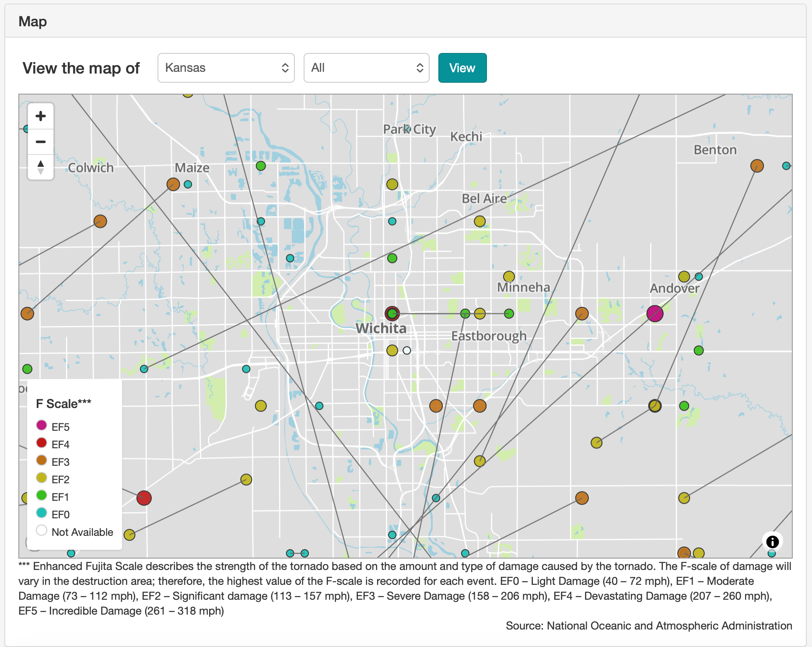
Task: Click the large red EF4 marker
Action: tap(144, 498)
